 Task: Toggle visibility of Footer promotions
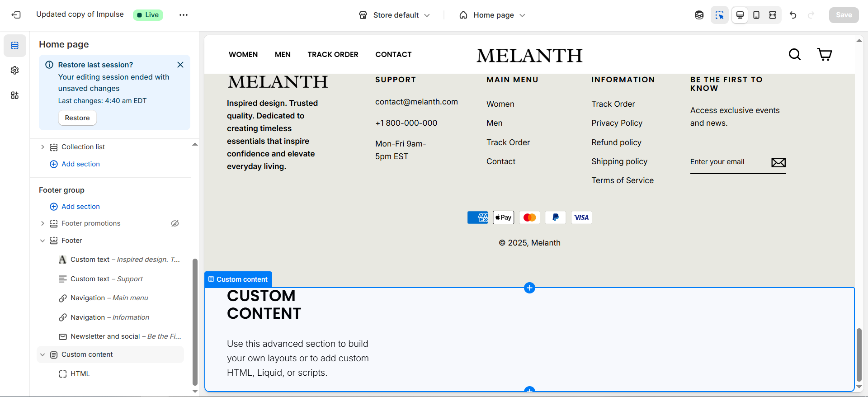[175, 223]
